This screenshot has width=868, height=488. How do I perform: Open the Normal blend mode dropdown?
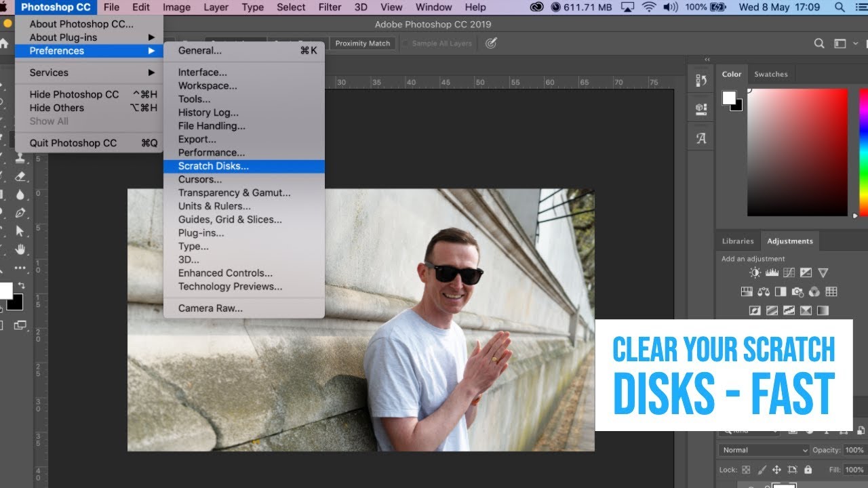pyautogui.click(x=765, y=450)
